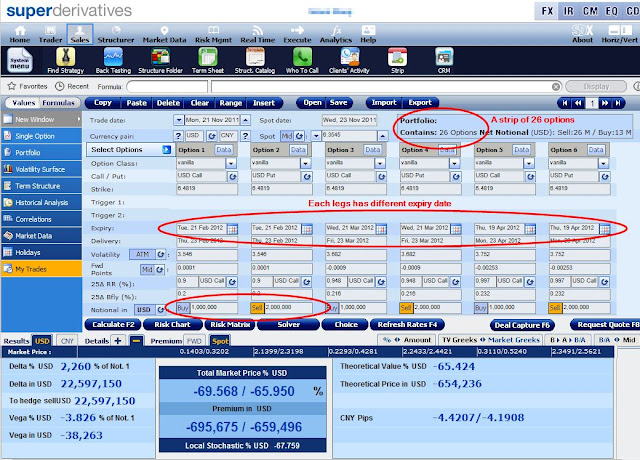This screenshot has height=460, width=640.
Task: Open the Spot rate dropdown arrow
Action: click(316, 136)
